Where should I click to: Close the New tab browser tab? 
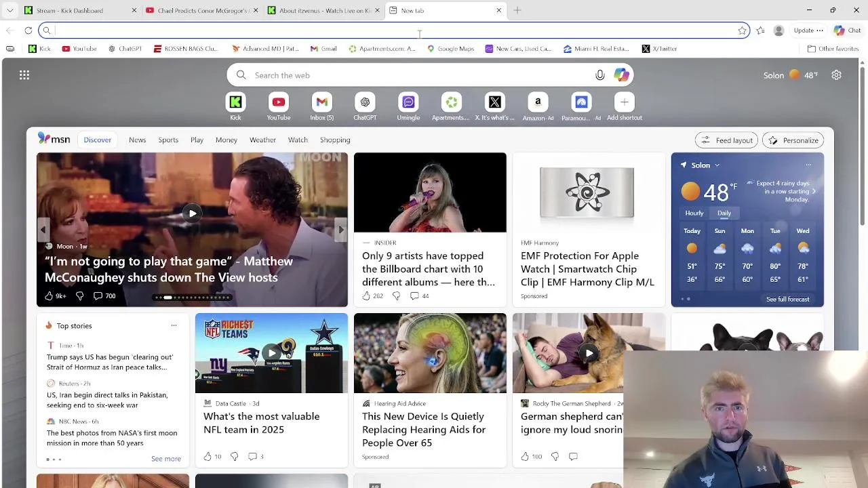499,10
